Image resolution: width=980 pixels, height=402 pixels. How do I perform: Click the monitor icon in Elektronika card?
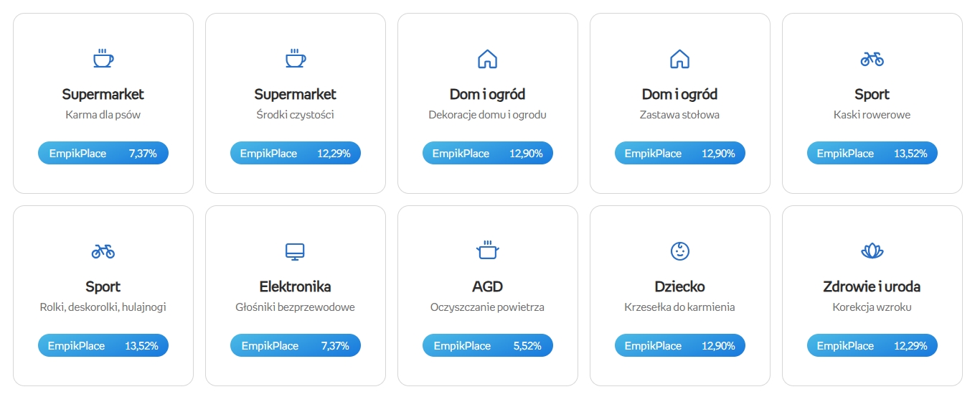[x=296, y=251]
